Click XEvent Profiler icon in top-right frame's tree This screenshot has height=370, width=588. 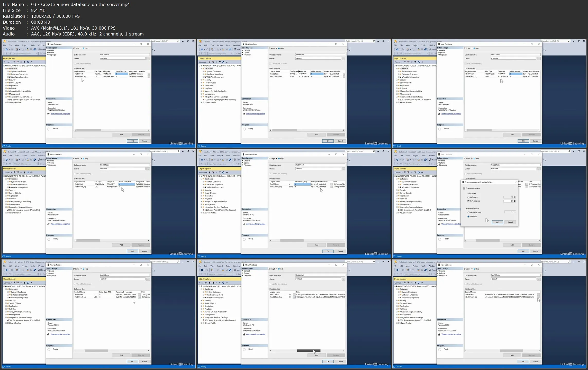[x=399, y=102]
